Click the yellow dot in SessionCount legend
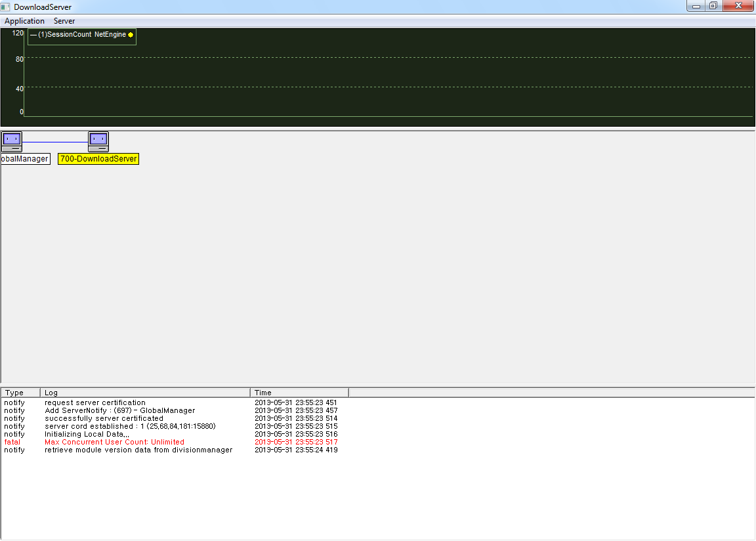Screen dimensions: 756x541 tap(131, 35)
